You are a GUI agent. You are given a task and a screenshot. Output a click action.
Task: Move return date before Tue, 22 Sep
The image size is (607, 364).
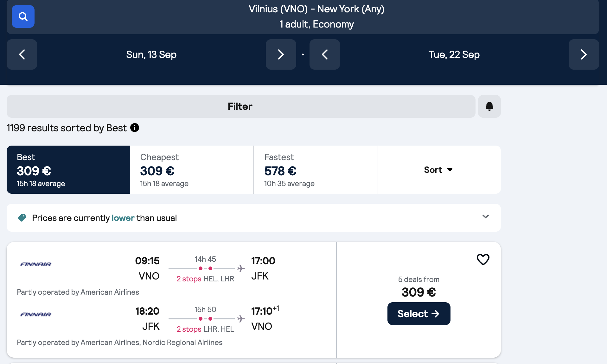324,54
